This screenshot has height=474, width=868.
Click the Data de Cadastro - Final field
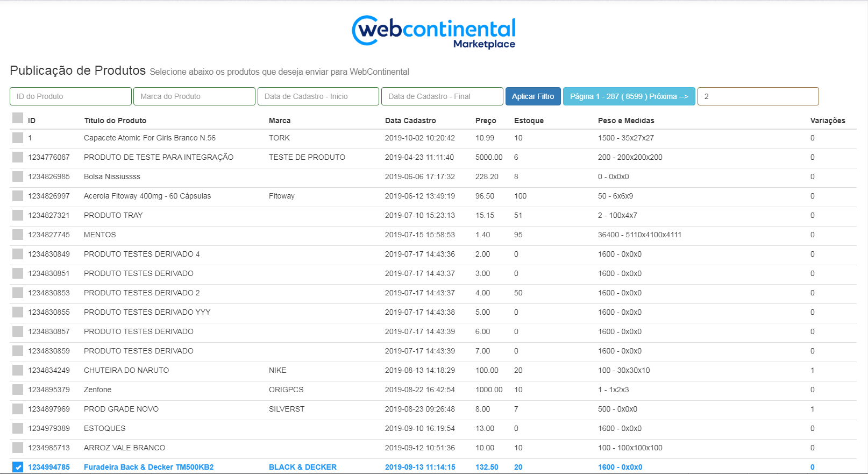[442, 96]
